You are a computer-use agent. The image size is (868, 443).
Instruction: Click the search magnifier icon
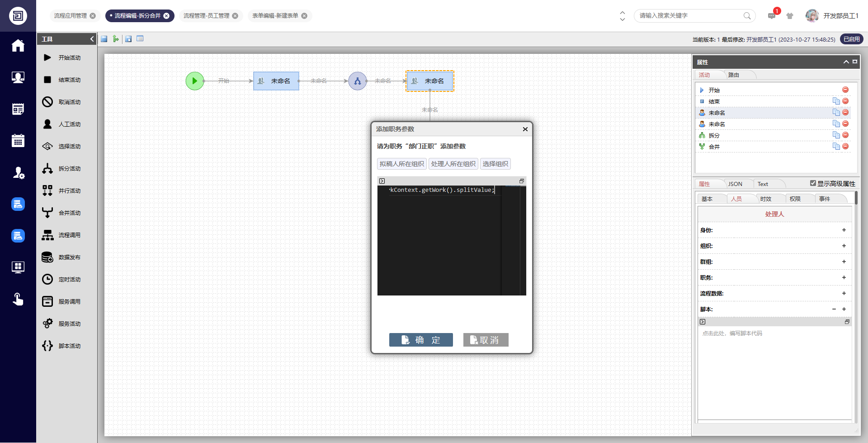(747, 16)
